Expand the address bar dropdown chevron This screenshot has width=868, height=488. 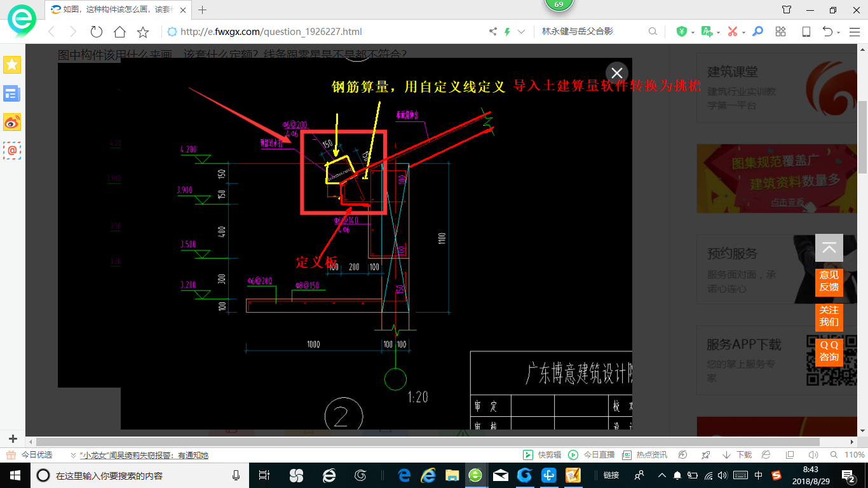coord(522,32)
